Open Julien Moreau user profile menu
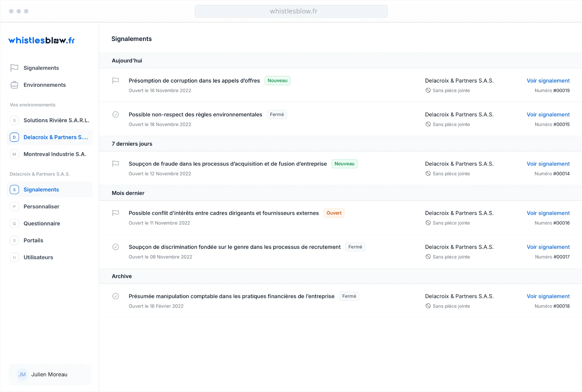This screenshot has height=392, width=582. (50, 374)
